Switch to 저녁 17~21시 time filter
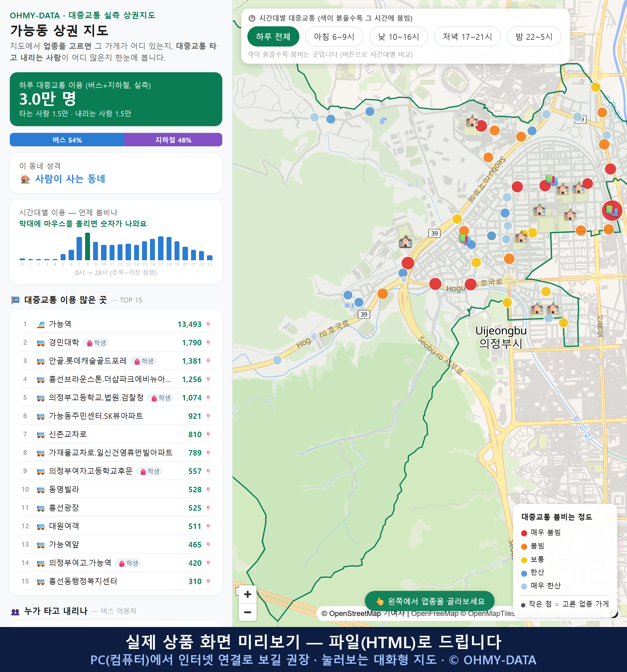This screenshot has width=627, height=672. [x=467, y=36]
